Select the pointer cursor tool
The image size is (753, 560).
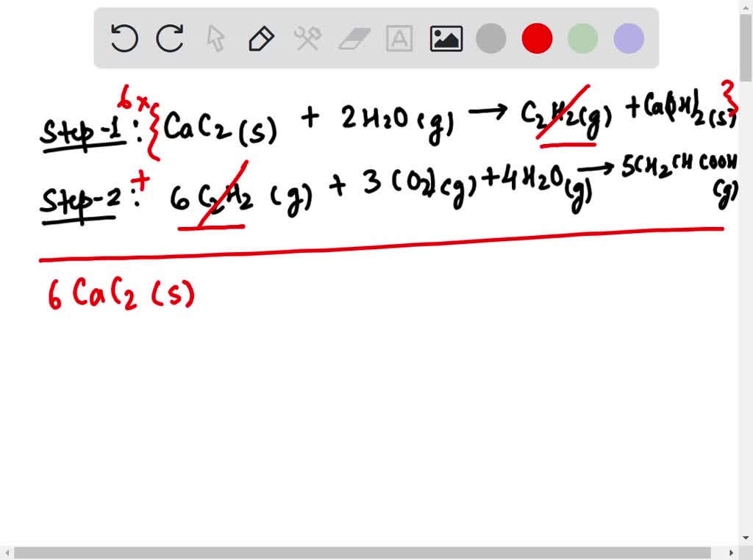[215, 39]
